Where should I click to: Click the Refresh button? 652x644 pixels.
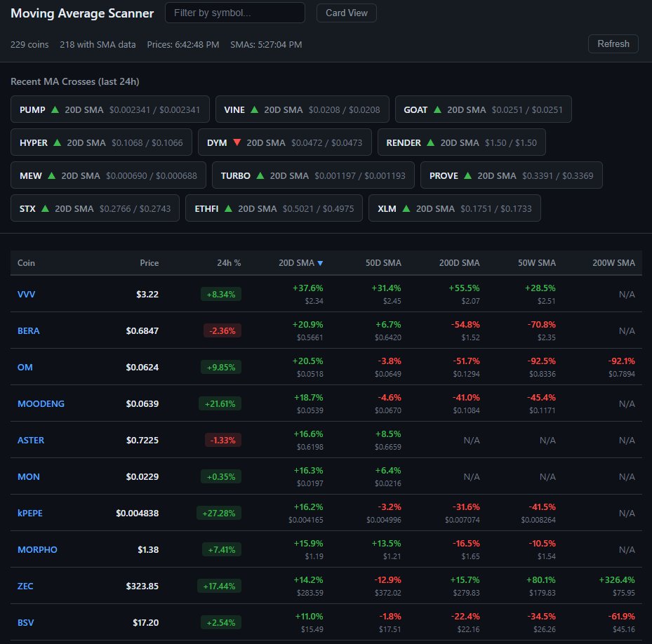[x=613, y=43]
